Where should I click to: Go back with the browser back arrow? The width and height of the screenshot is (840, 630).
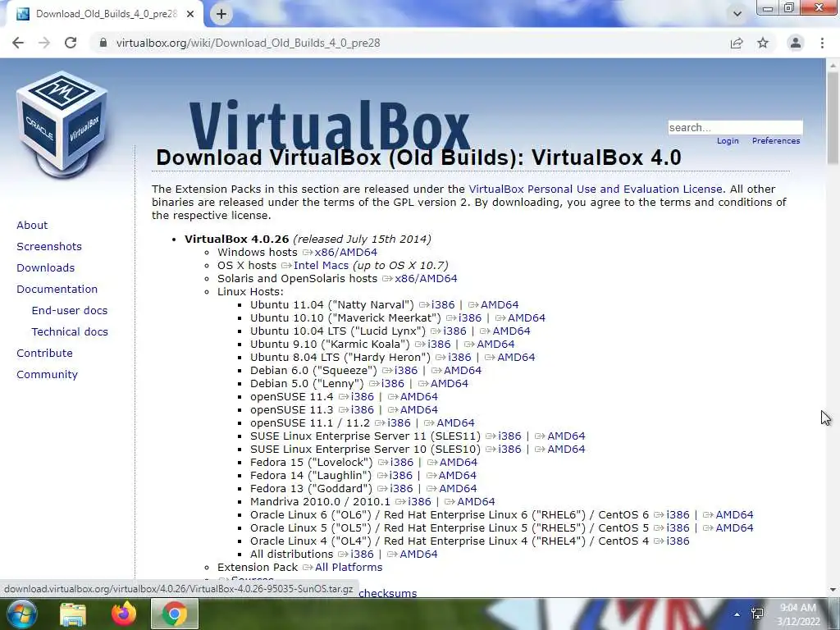pyautogui.click(x=18, y=43)
